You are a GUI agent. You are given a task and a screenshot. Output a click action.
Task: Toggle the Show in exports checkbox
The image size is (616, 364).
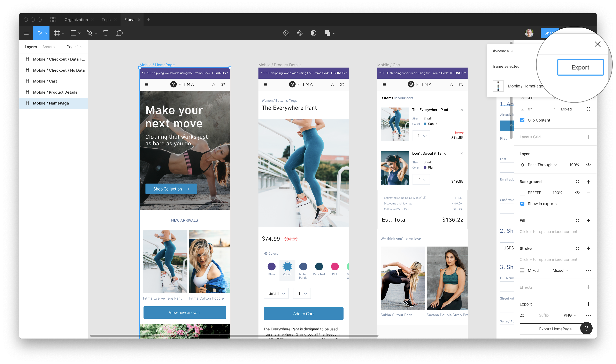[x=522, y=204]
